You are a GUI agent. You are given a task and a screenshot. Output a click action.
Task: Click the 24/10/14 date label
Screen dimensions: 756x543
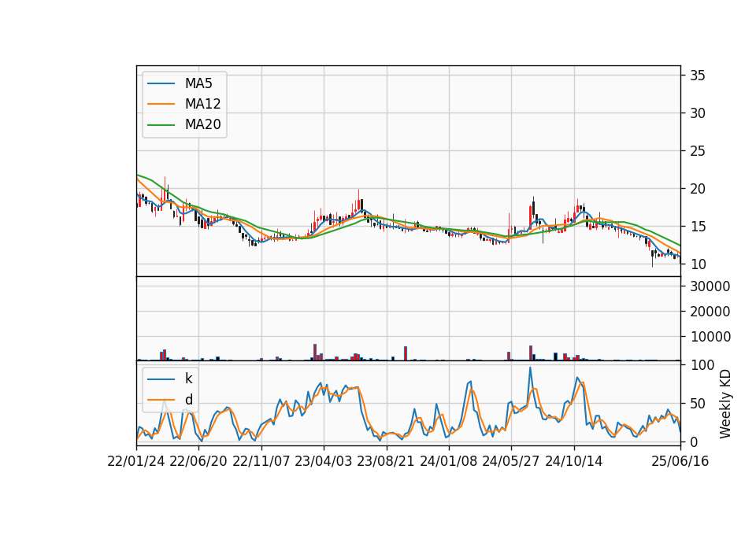coord(573,461)
